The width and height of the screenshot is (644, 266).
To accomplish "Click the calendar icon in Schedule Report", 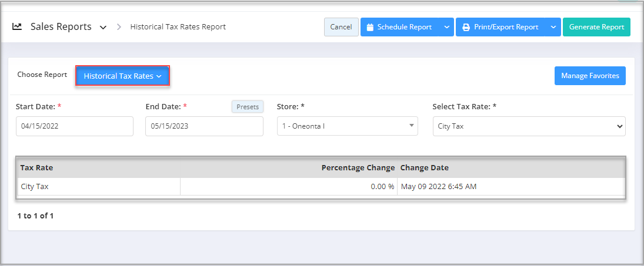I will click(370, 27).
